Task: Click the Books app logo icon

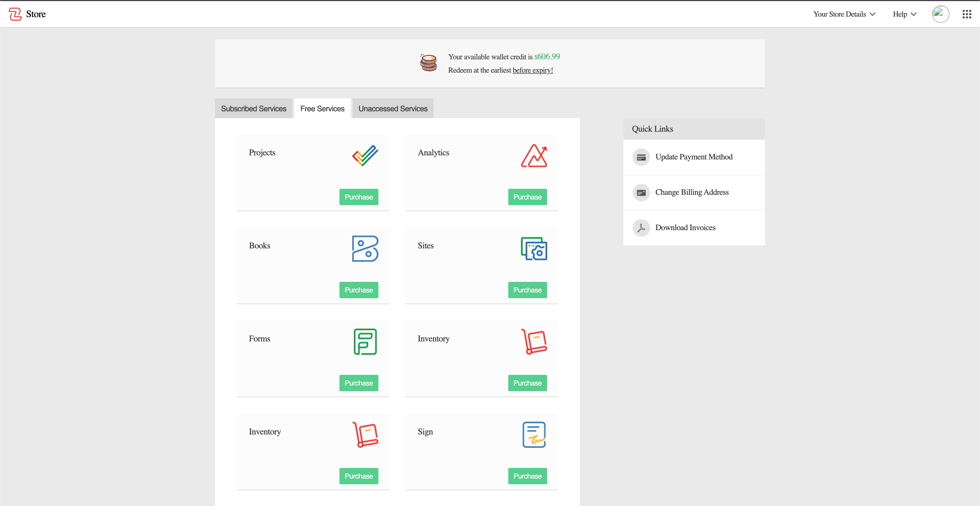Action: point(365,249)
